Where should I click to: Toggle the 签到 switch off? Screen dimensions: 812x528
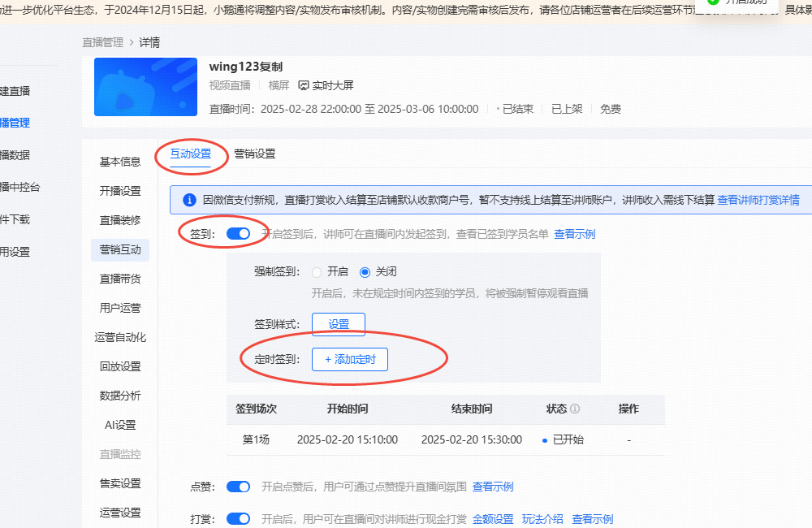point(238,234)
